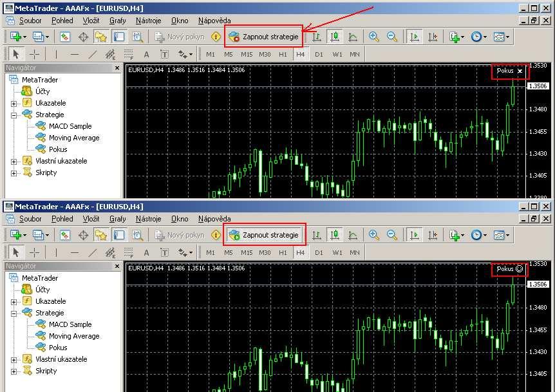Switch to H1 timeframe in lower window

(x=283, y=252)
